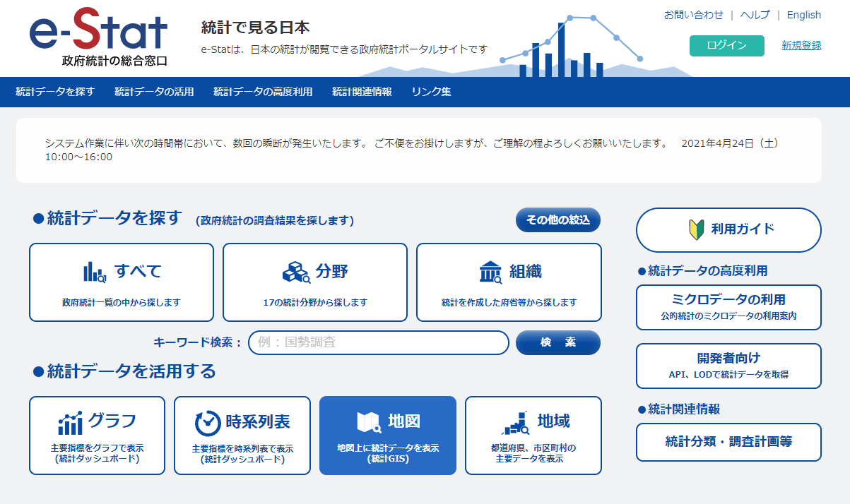Open すべて bar chart search icon
Image resolution: width=850 pixels, height=504 pixels.
pos(94,272)
